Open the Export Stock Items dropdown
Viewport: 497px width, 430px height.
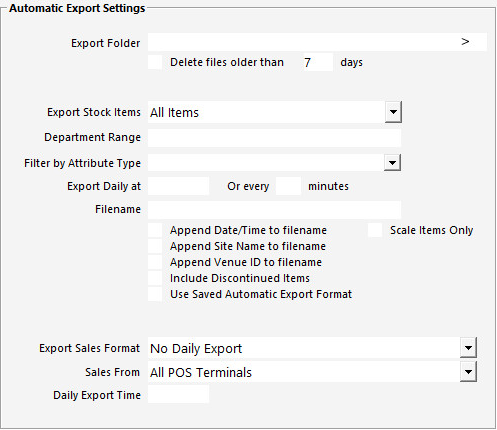[393, 112]
